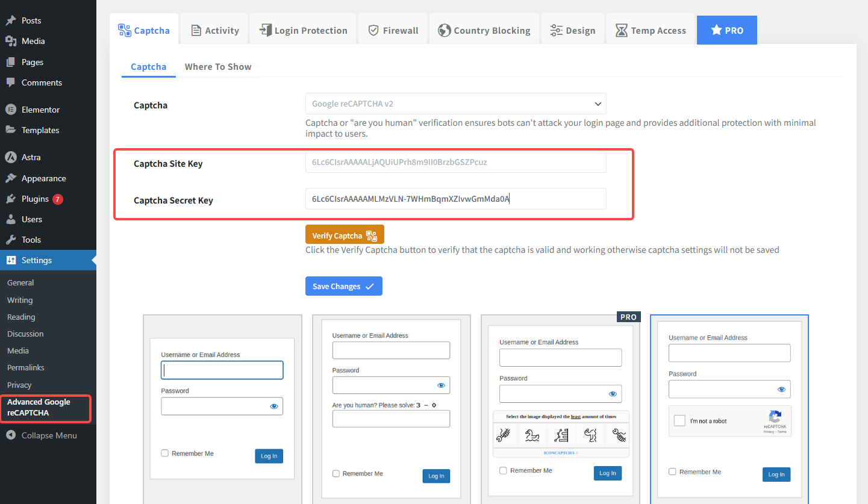
Task: Open the Login Protection door icon
Action: pyautogui.click(x=264, y=29)
